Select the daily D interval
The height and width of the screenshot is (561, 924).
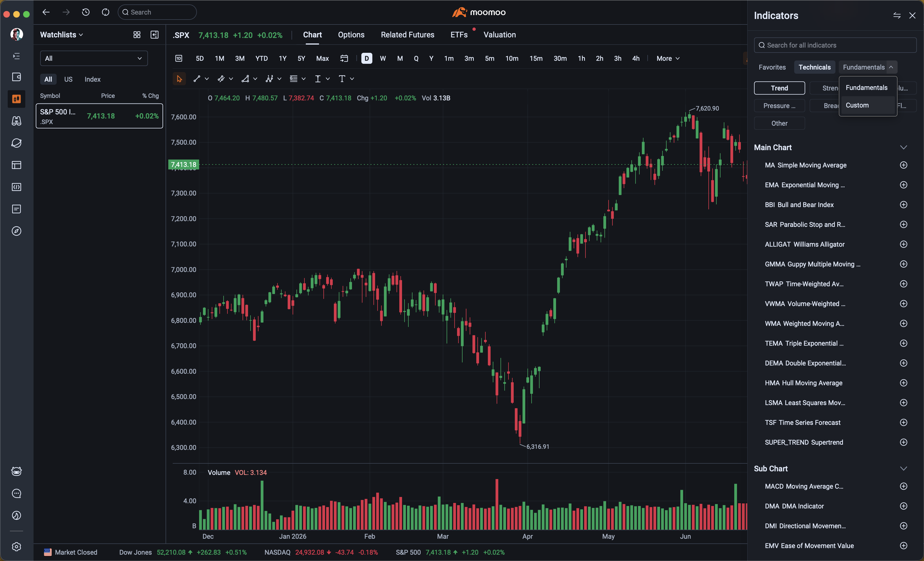click(x=367, y=59)
